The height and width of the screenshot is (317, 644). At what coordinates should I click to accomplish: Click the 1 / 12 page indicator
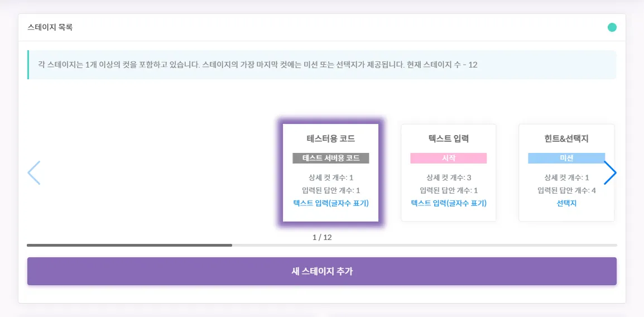[322, 237]
